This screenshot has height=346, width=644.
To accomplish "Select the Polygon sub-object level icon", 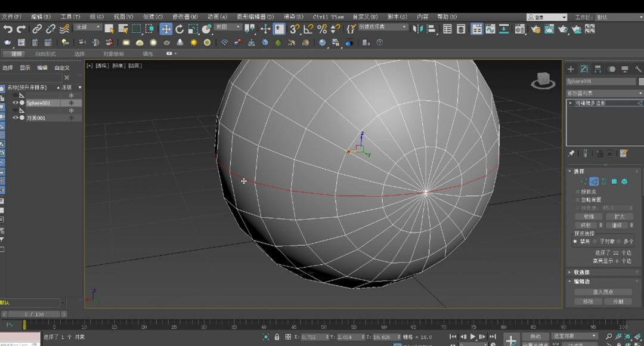I will (x=614, y=181).
